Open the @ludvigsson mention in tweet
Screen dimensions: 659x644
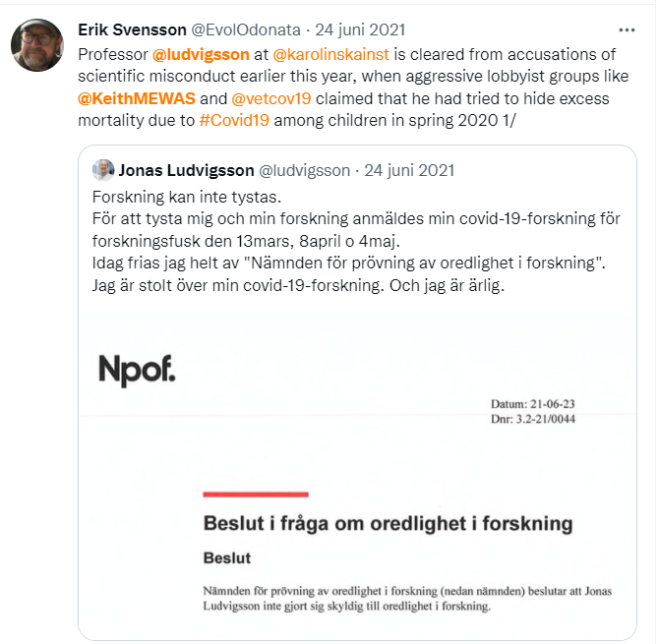tap(202, 53)
